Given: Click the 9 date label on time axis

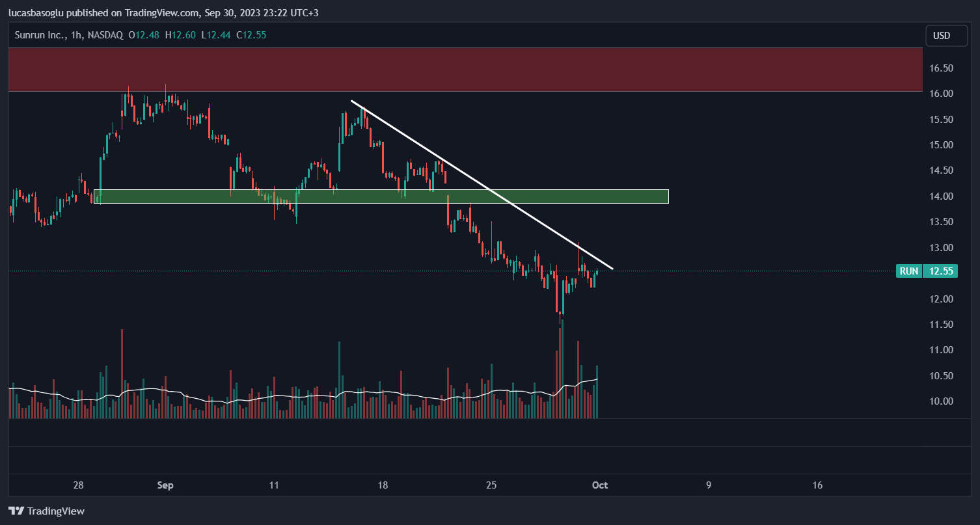Looking at the screenshot, I should 709,485.
